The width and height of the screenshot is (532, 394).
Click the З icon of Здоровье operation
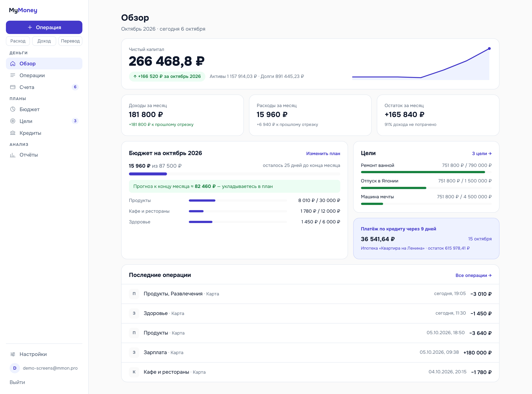(134, 313)
